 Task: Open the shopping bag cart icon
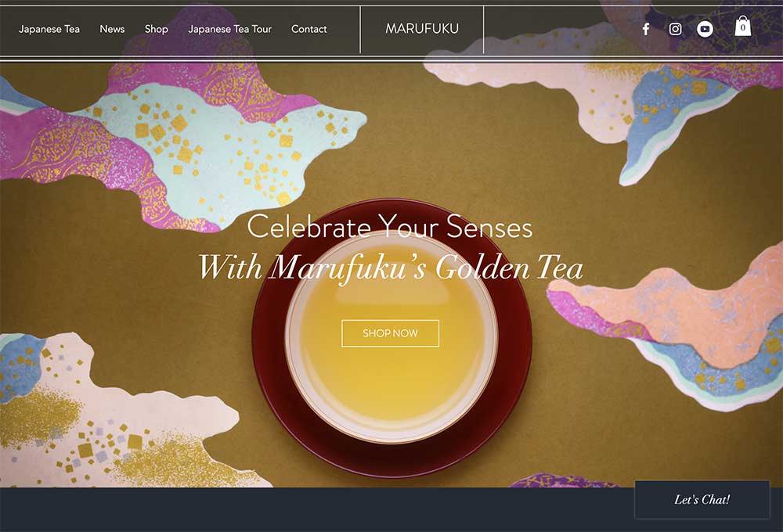[742, 26]
